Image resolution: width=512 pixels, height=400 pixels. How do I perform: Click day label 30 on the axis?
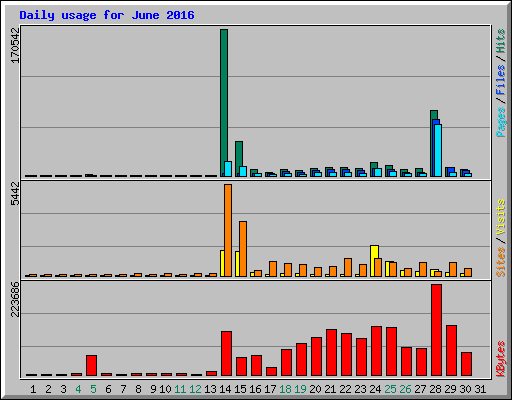click(465, 389)
